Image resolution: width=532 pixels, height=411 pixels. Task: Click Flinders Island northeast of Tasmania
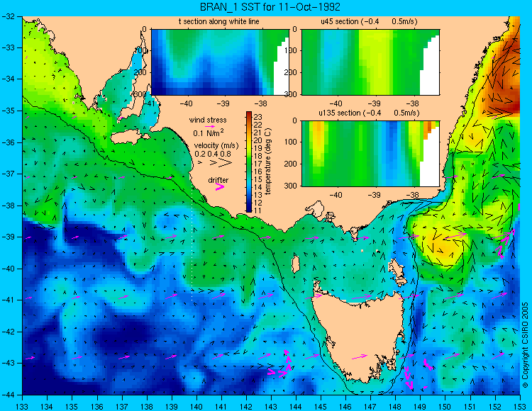click(x=397, y=269)
